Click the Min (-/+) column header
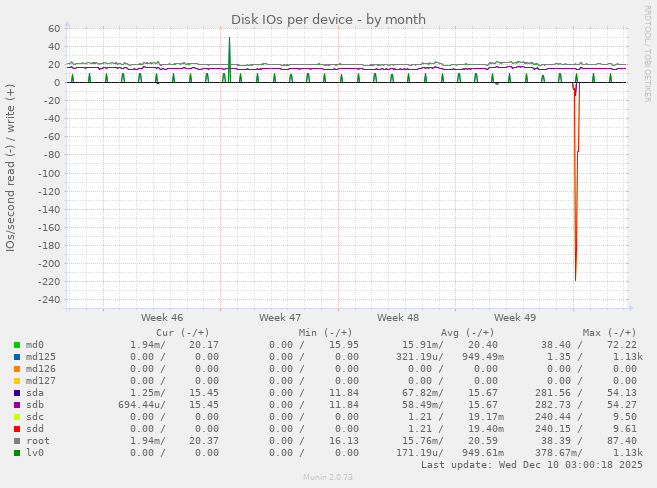The width and height of the screenshot is (657, 488). (325, 333)
